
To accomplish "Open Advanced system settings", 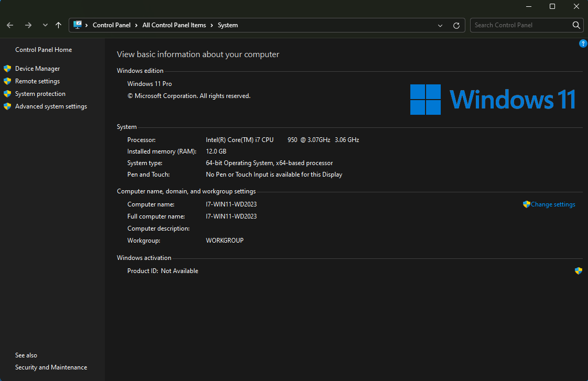I will pos(51,106).
